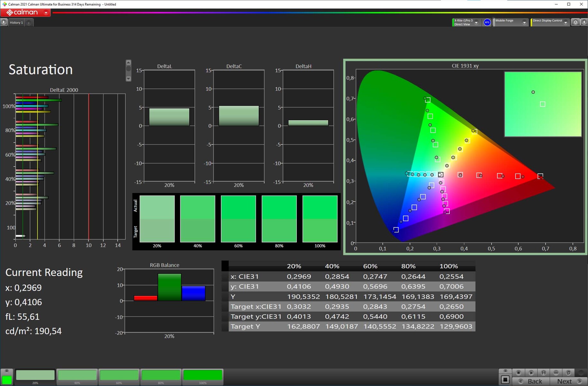
Task: Open the X-Rite i1Pro 3 meter dropdown
Action: pyautogui.click(x=476, y=23)
